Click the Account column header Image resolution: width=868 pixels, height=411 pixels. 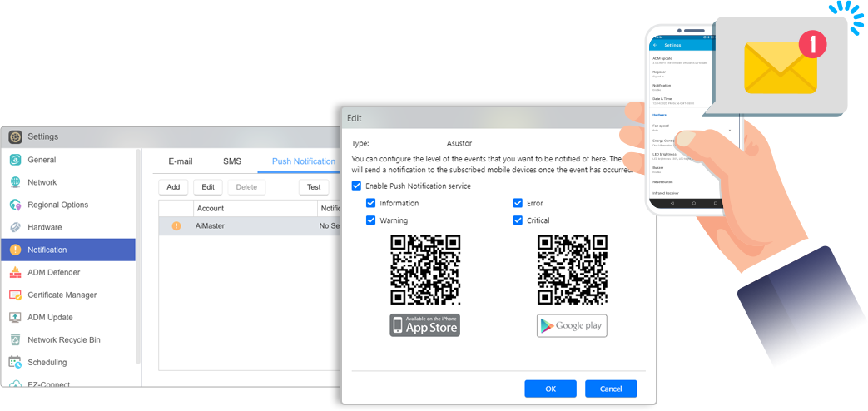click(255, 209)
